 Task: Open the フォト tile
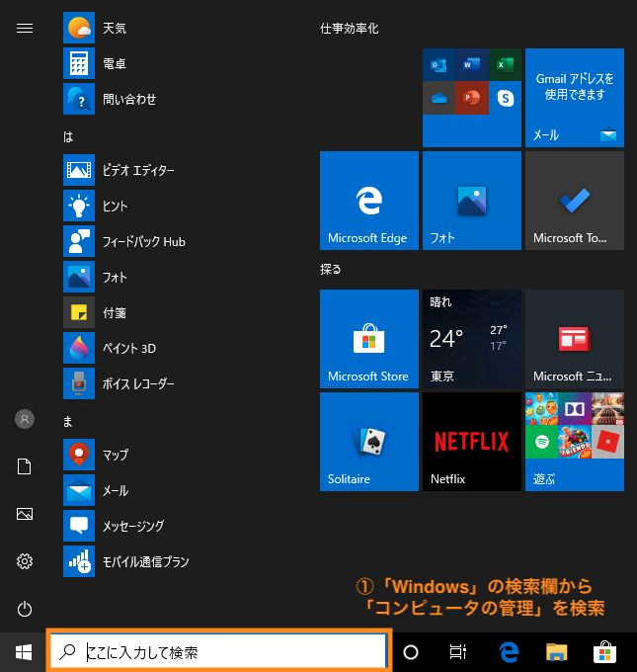click(x=472, y=201)
